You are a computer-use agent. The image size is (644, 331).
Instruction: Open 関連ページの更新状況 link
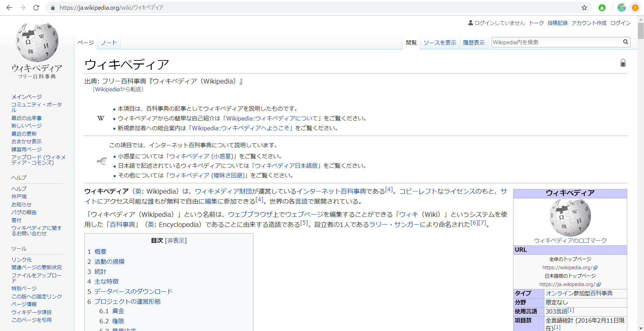pos(37,267)
